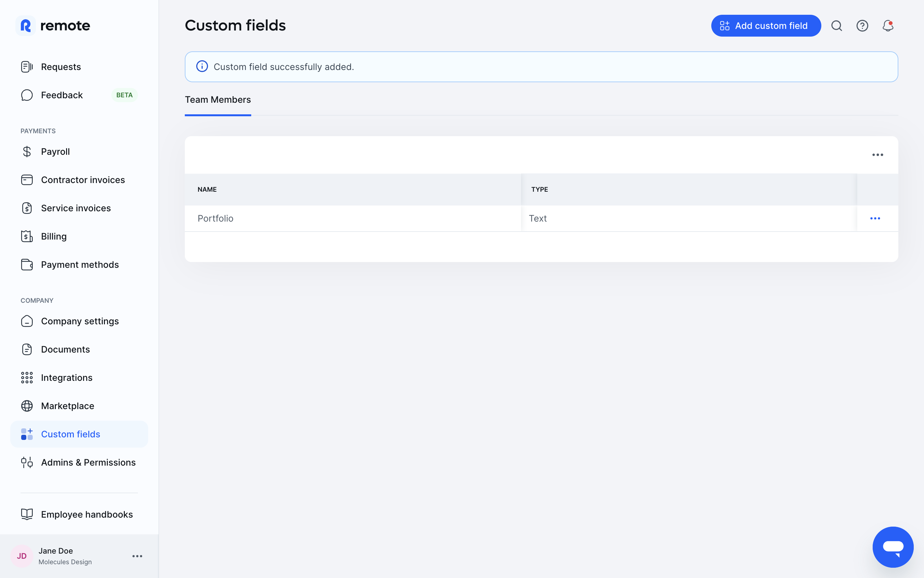Click the Custom fields page heading
924x578 pixels.
[235, 26]
